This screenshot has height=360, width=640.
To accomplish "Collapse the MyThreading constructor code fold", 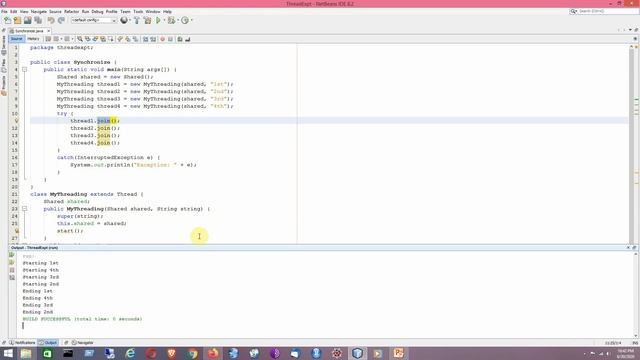I will 24,209.
